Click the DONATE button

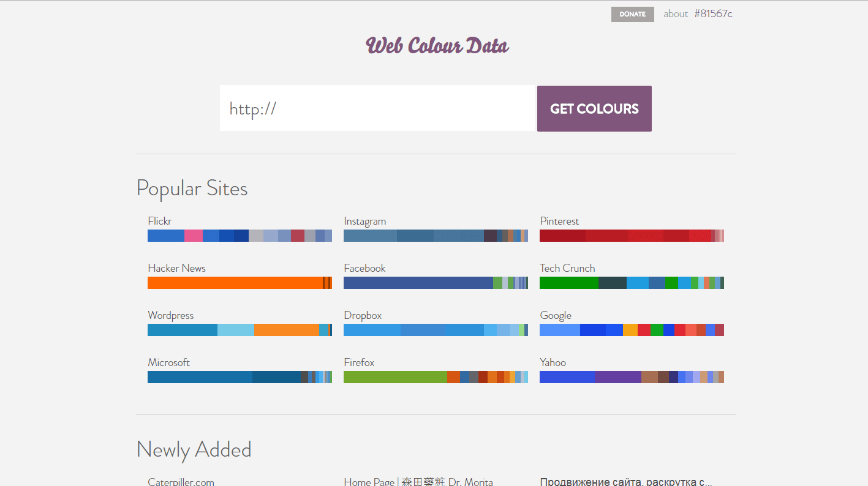(632, 14)
